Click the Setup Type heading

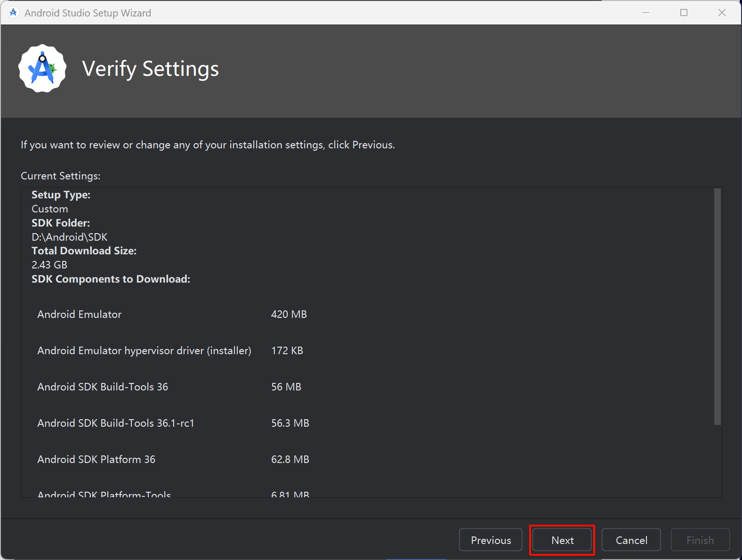61,195
